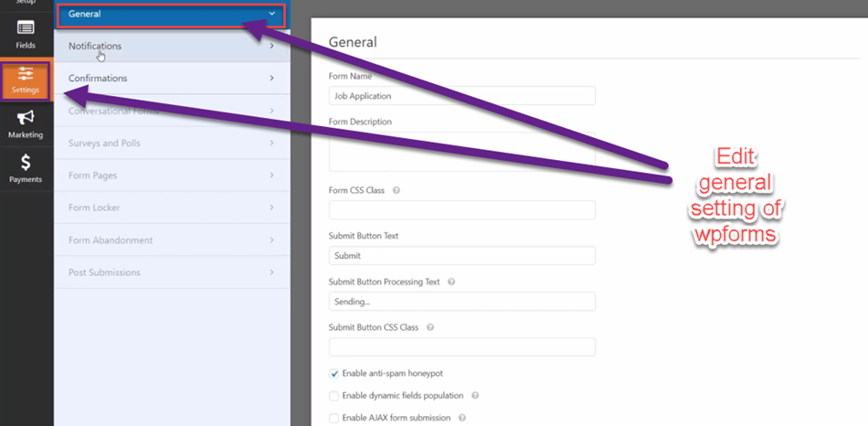Screen dimensions: 868x426
Task: Click help icon for AJAX form submission
Action: (x=461, y=418)
